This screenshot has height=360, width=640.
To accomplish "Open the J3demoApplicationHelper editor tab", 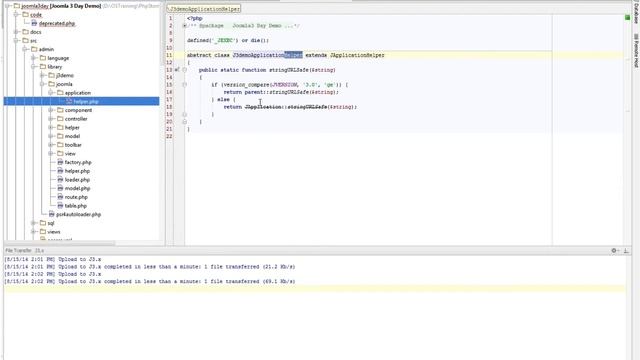I will 204,9.
